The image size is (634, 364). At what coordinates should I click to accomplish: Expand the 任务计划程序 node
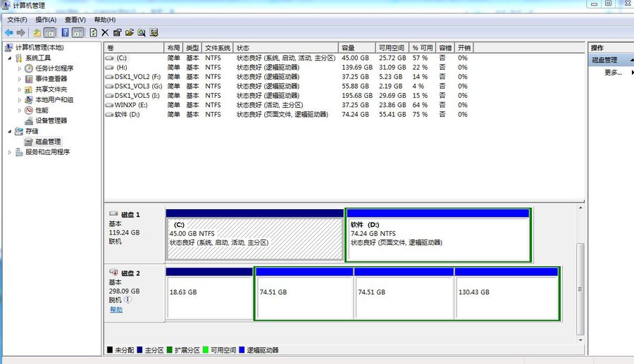pyautogui.click(x=20, y=69)
